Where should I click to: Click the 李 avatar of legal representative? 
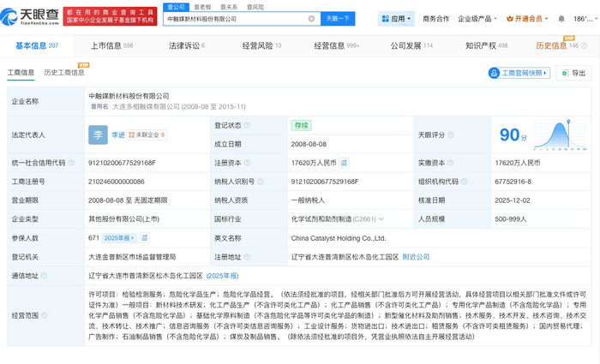click(x=98, y=135)
